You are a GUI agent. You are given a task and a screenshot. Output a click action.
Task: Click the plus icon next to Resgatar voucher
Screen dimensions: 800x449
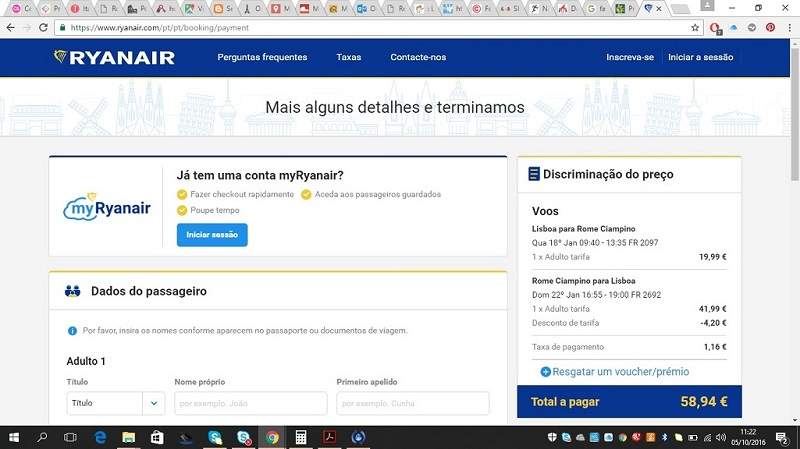[545, 372]
